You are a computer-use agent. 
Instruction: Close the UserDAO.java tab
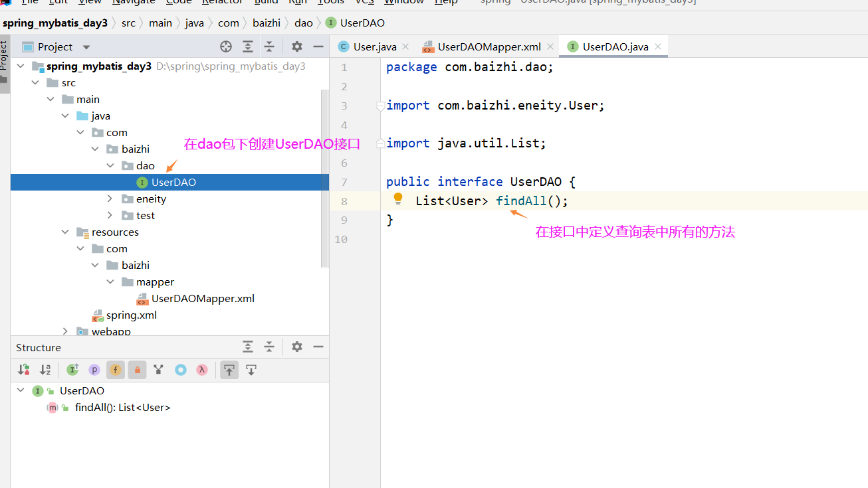[658, 47]
